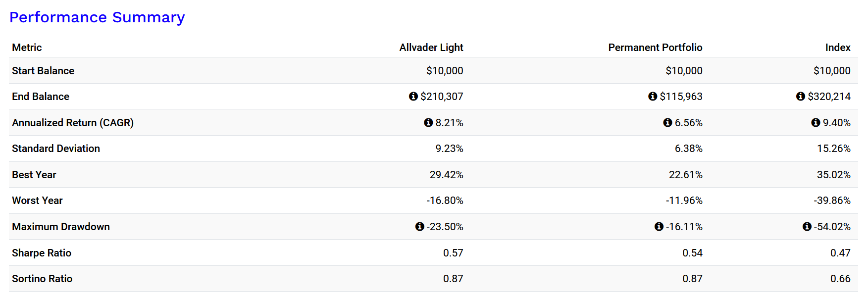This screenshot has height=303, width=868.
Task: Select the Sharpe Ratio row label
Action: pos(42,253)
